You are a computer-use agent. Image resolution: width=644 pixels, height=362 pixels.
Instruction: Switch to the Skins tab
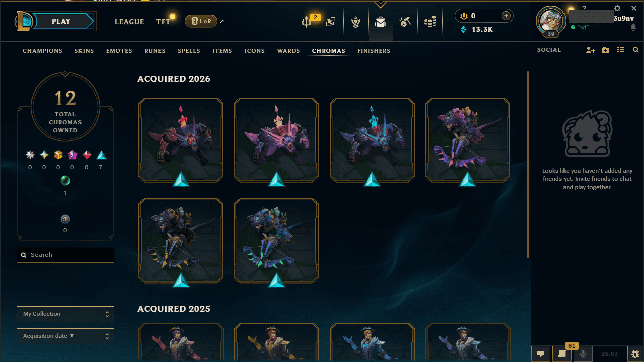(x=84, y=51)
